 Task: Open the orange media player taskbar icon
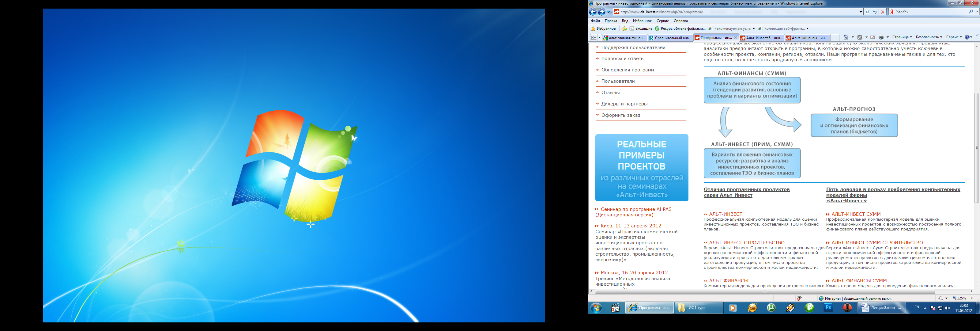733,308
